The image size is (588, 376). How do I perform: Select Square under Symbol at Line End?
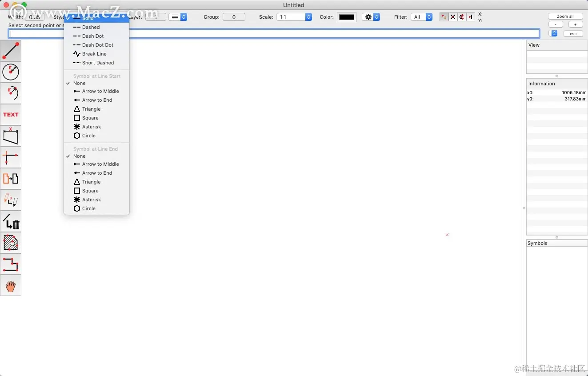click(x=96, y=191)
